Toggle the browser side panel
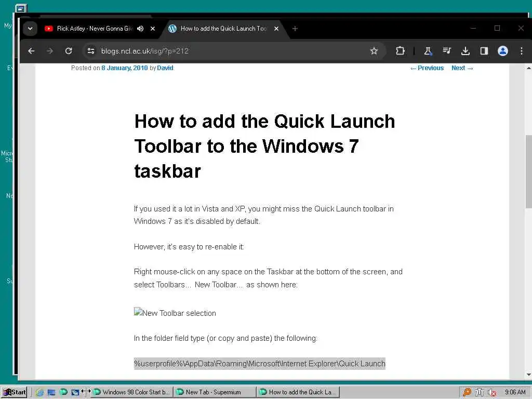The image size is (532, 399). click(484, 51)
